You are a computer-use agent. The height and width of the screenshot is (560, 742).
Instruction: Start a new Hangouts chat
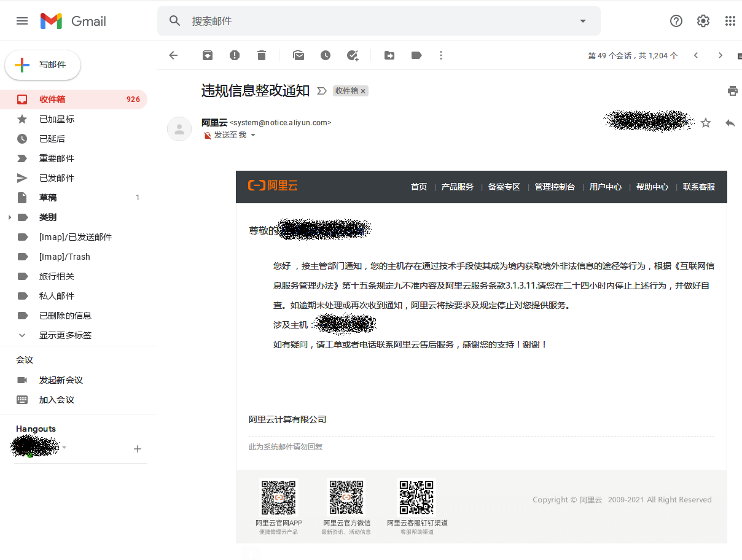(x=138, y=449)
